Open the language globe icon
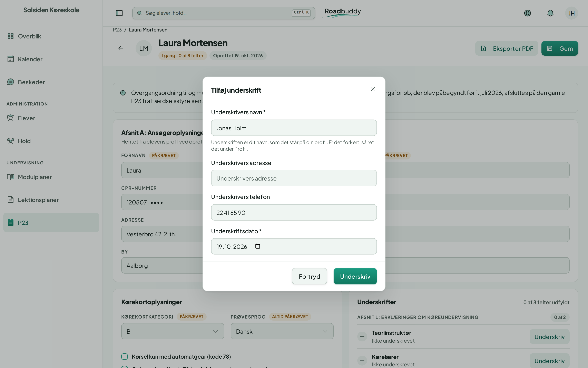This screenshot has width=588, height=368. 527,13
